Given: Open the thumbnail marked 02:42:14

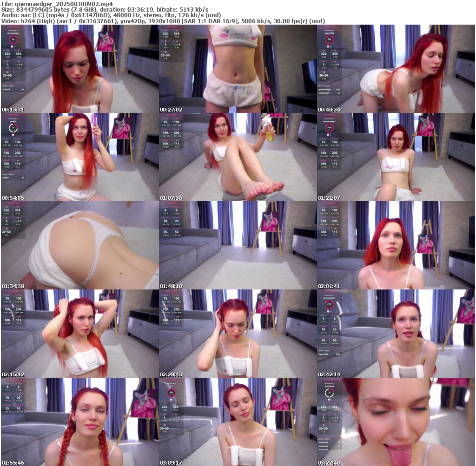Looking at the screenshot, I should pyautogui.click(x=396, y=334).
